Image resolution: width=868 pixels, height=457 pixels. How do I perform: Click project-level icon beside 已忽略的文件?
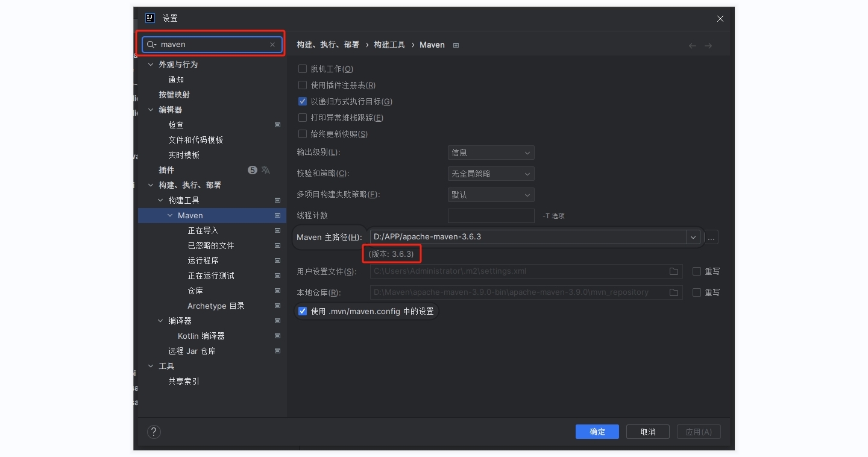pyautogui.click(x=277, y=245)
